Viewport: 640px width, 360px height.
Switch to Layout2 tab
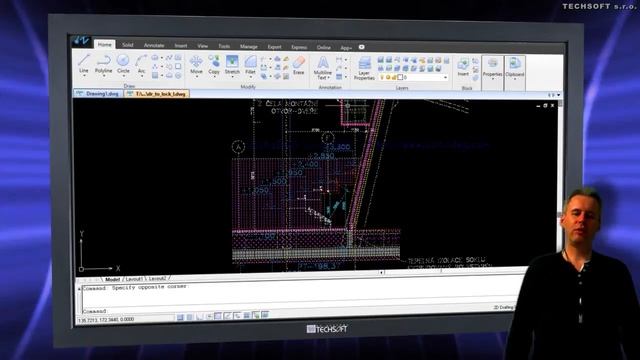pos(157,279)
